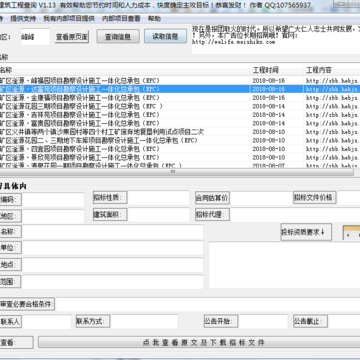This screenshot has height=360, width=360.
Task: Select the 地下车库项目 EPC row
Action: click(180, 140)
